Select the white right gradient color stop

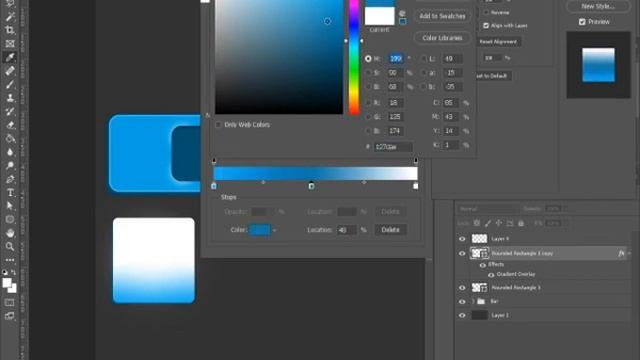click(416, 186)
